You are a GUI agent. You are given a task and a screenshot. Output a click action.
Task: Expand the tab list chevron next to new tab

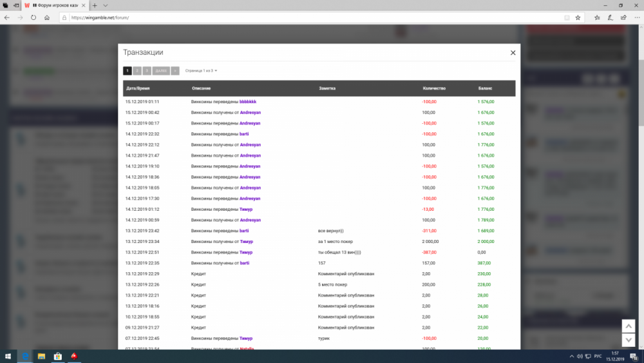[106, 5]
